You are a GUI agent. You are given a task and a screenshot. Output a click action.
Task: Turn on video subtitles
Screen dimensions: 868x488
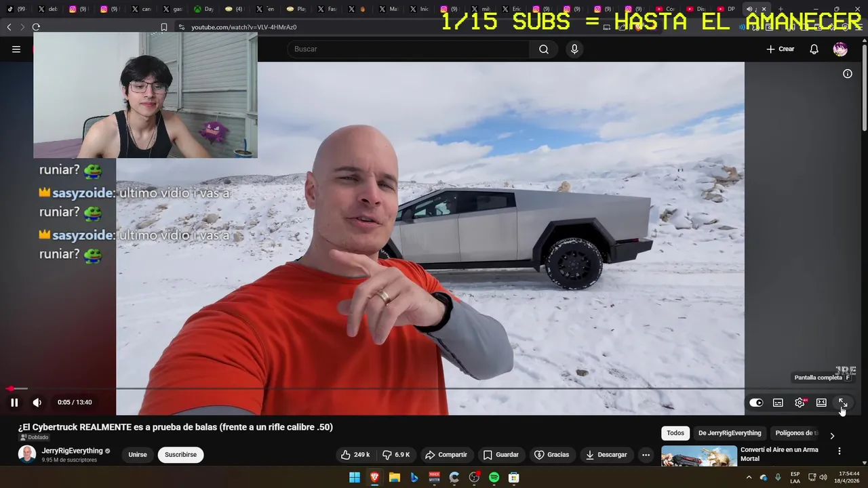tap(778, 403)
